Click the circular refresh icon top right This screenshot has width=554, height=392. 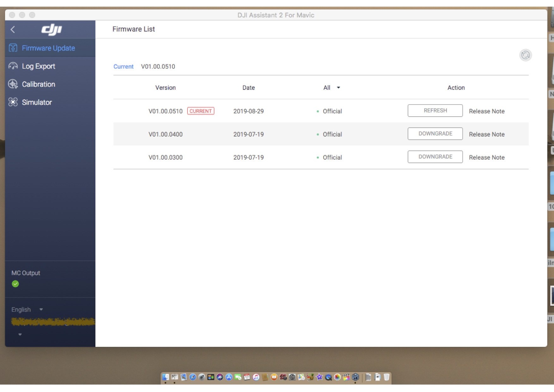click(525, 55)
